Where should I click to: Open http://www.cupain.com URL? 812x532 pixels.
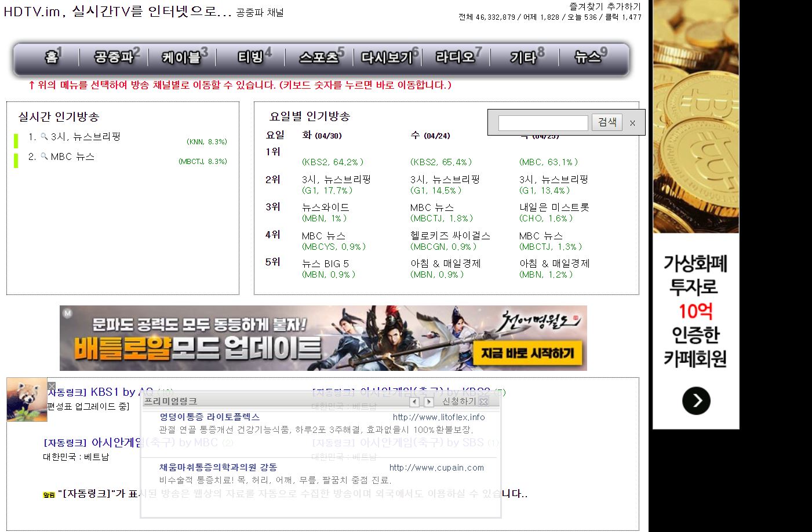pyautogui.click(x=436, y=468)
